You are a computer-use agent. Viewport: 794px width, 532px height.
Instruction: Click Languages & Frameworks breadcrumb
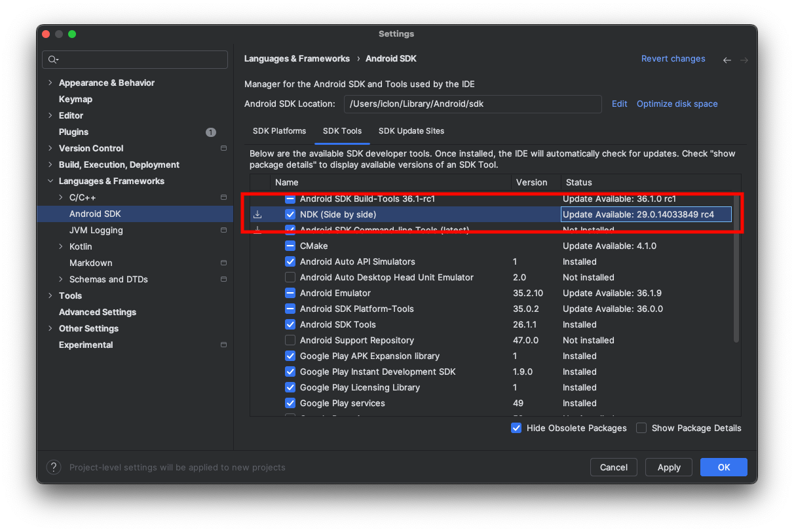coord(297,59)
